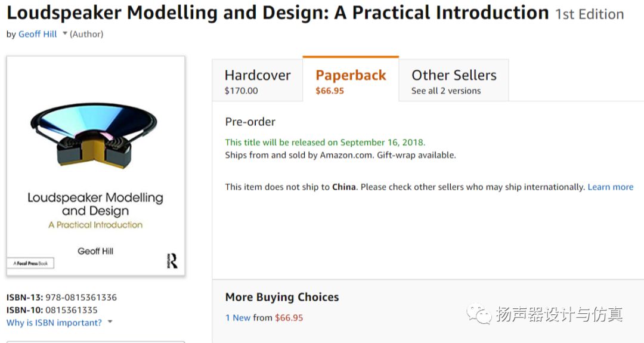Click the green September 16, 2018 release notice
Image resolution: width=644 pixels, height=343 pixels.
pyautogui.click(x=325, y=142)
